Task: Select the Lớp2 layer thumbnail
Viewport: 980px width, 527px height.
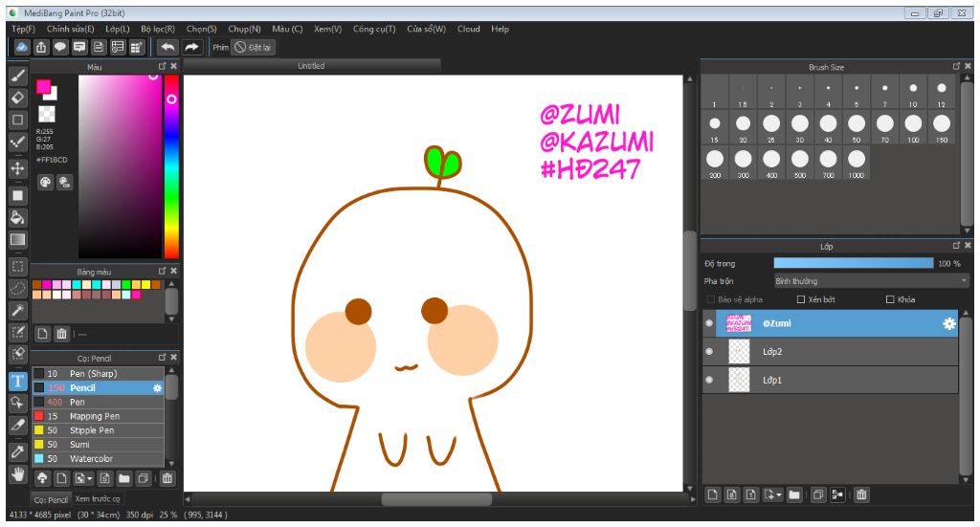Action: 739,352
